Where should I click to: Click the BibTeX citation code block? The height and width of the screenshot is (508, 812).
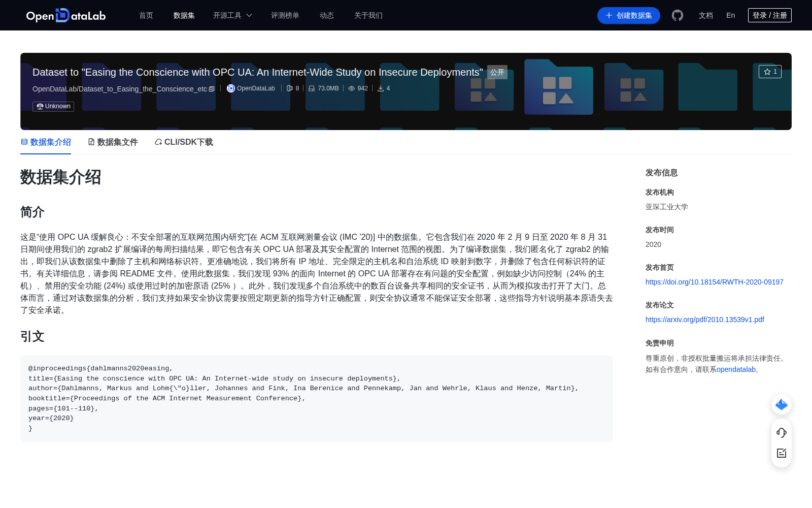317,399
